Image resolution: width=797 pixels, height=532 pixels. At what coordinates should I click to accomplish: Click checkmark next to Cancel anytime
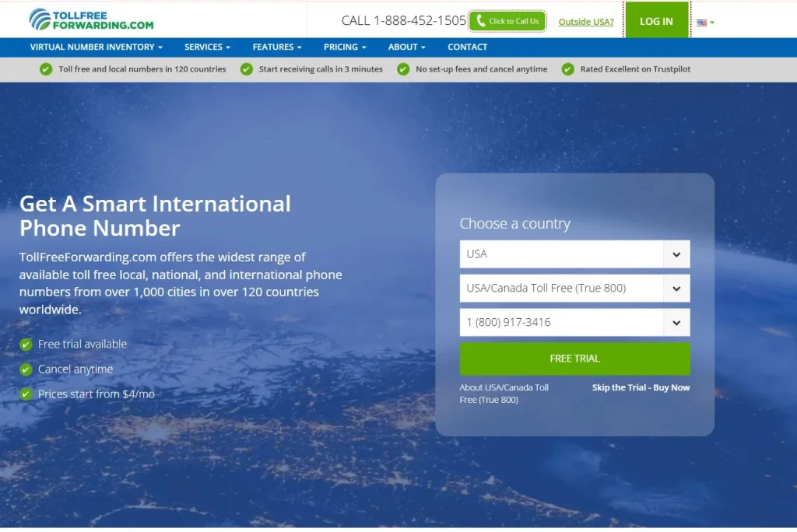26,369
